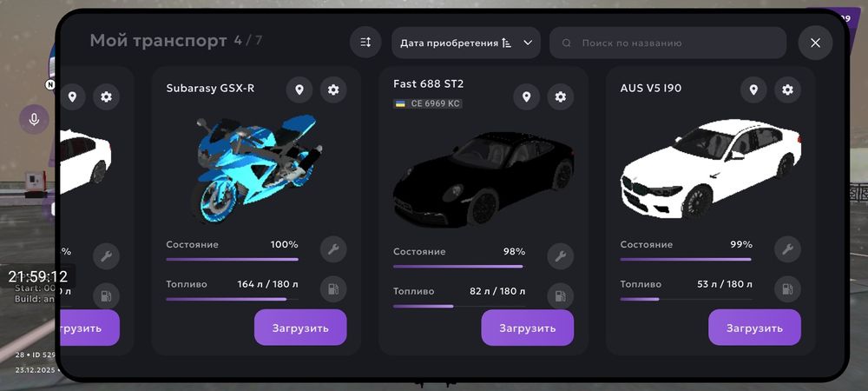Screen dimensions: 868x391
Task: Toggle sort order button beside dropdown
Action: tap(365, 43)
